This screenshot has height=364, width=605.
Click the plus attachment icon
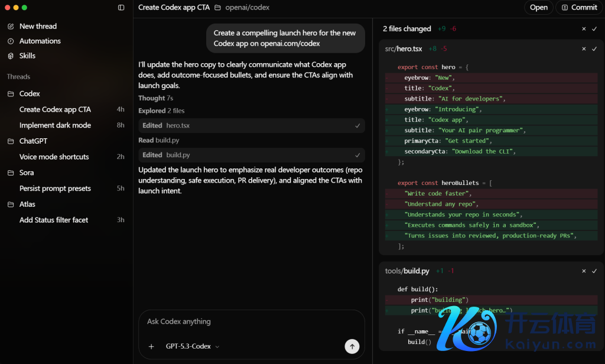(151, 347)
